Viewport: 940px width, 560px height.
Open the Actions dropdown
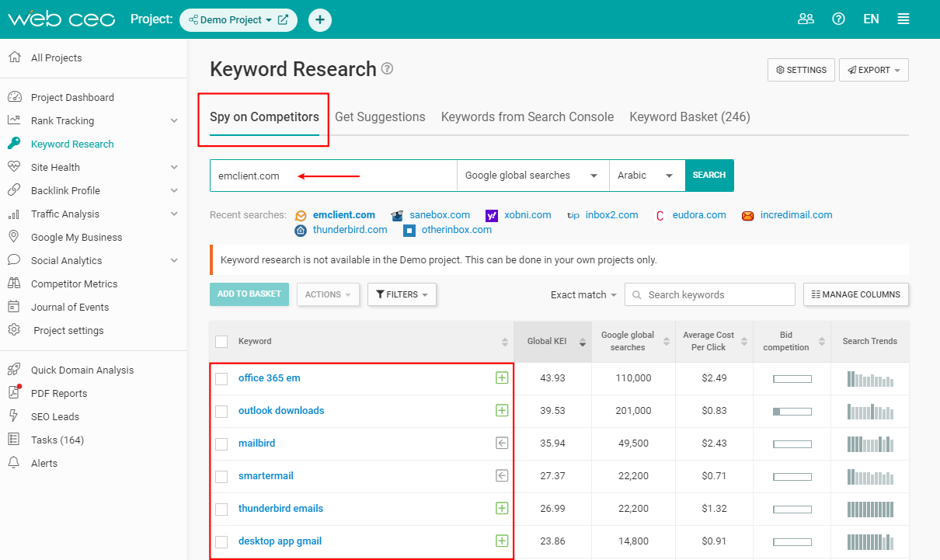[328, 294]
